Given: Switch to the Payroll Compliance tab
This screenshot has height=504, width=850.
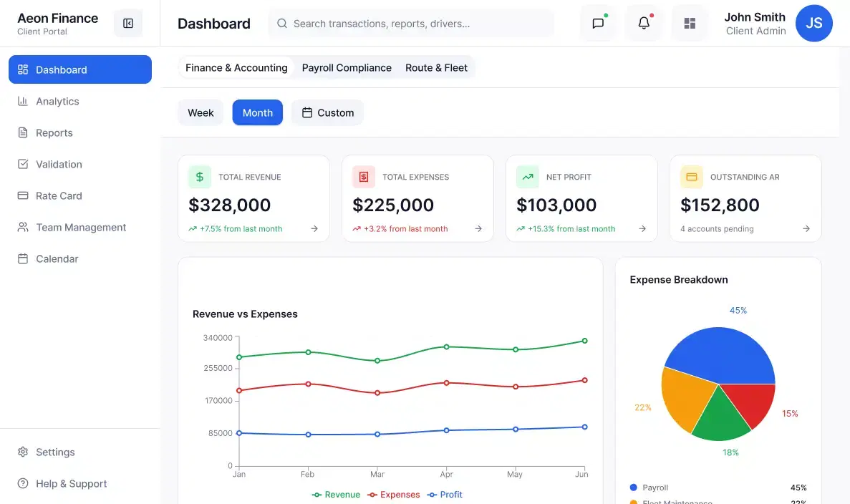Looking at the screenshot, I should tap(347, 67).
